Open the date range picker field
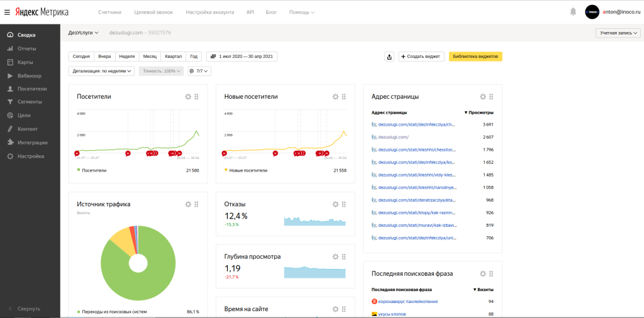Screen dimensions: 644x318 pyautogui.click(x=241, y=57)
